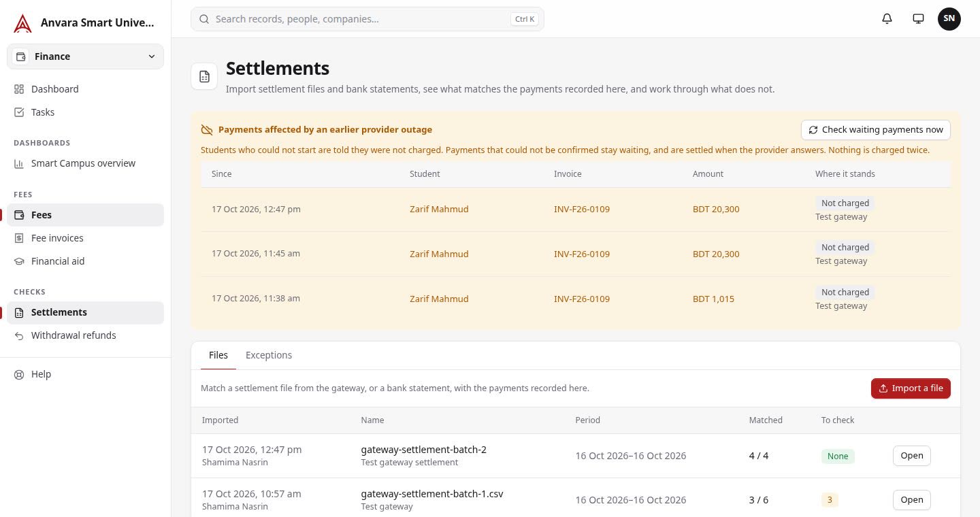Click the Fee invoices receipt icon
The height and width of the screenshot is (517, 980).
click(19, 238)
